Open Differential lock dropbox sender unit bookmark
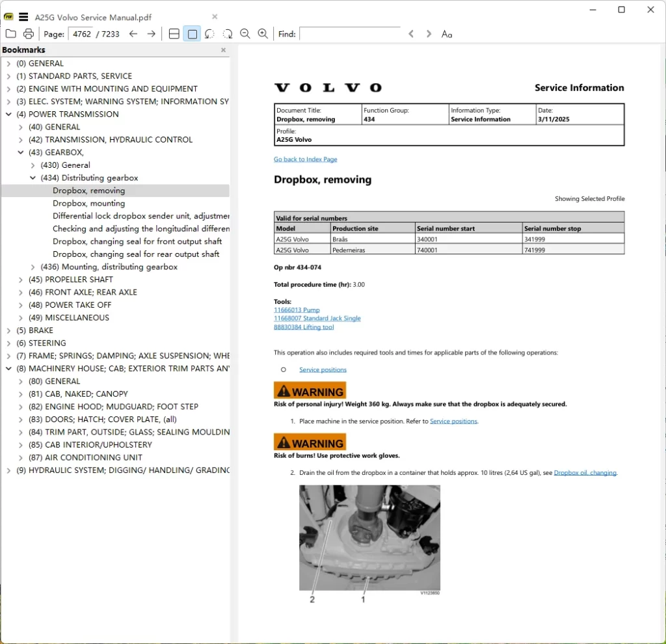 141,216
